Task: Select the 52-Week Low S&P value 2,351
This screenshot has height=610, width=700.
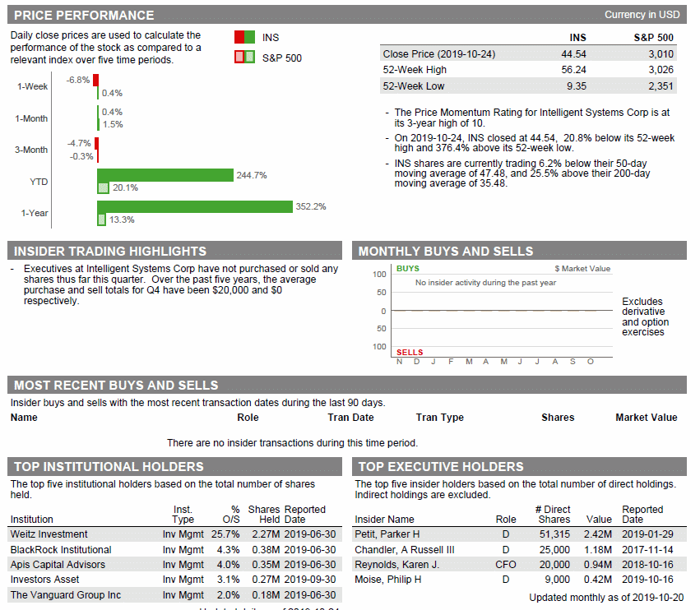Action: [x=661, y=86]
